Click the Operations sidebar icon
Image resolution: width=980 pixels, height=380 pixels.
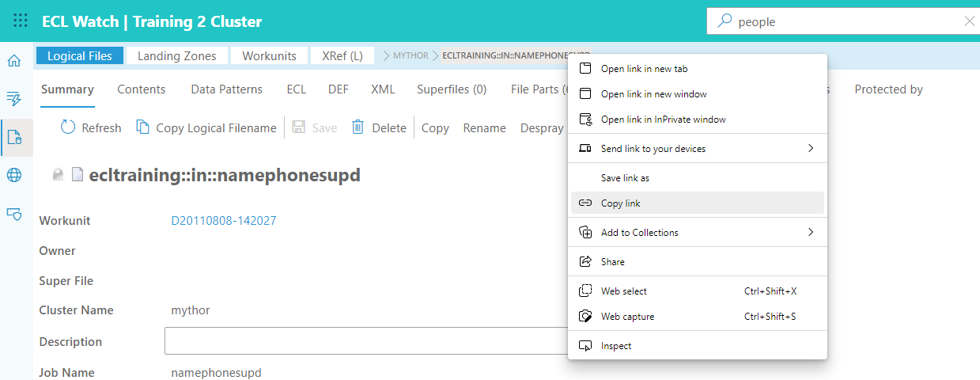point(14,213)
